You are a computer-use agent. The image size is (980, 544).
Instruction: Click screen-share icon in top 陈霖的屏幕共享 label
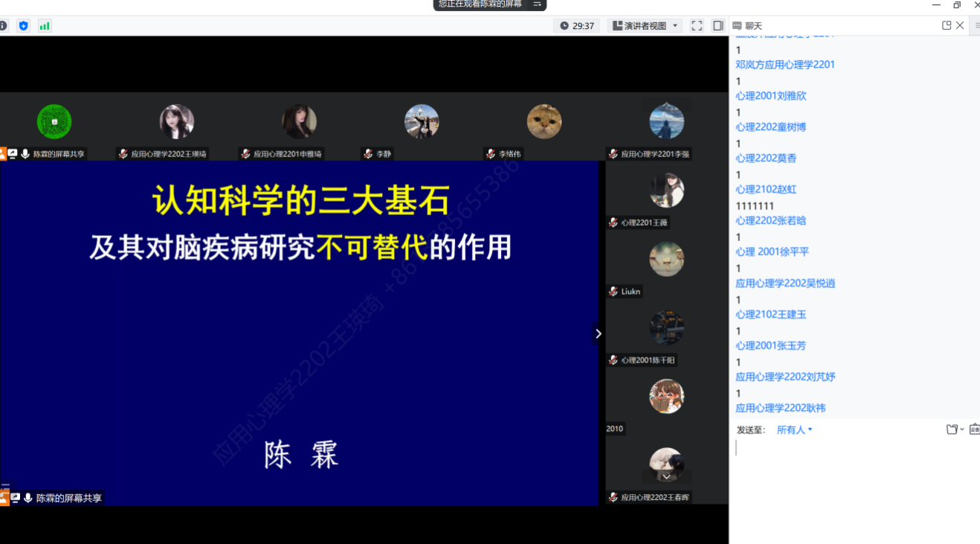tap(13, 154)
